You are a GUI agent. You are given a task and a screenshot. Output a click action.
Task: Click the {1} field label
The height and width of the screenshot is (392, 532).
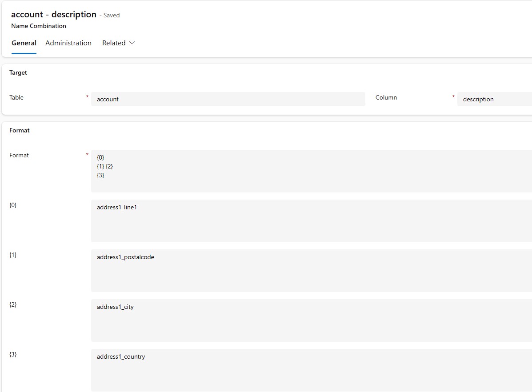13,255
